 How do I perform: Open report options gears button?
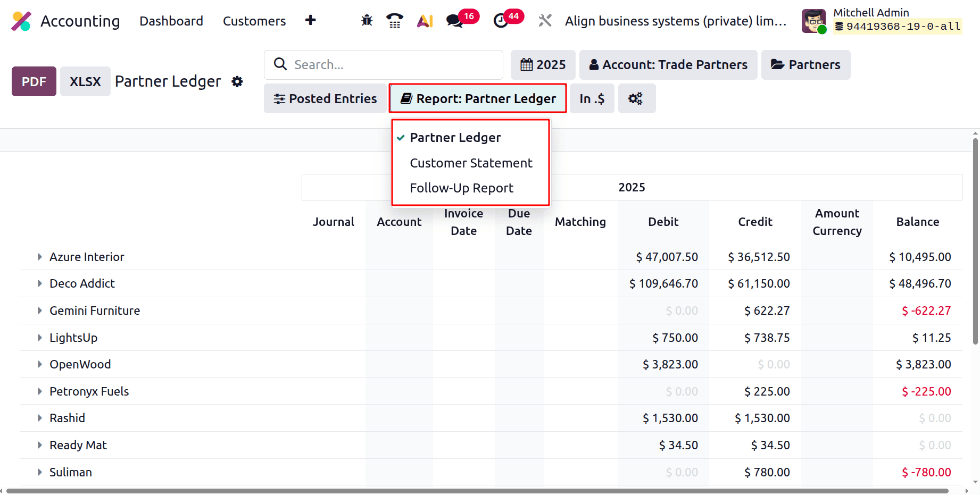tap(636, 98)
